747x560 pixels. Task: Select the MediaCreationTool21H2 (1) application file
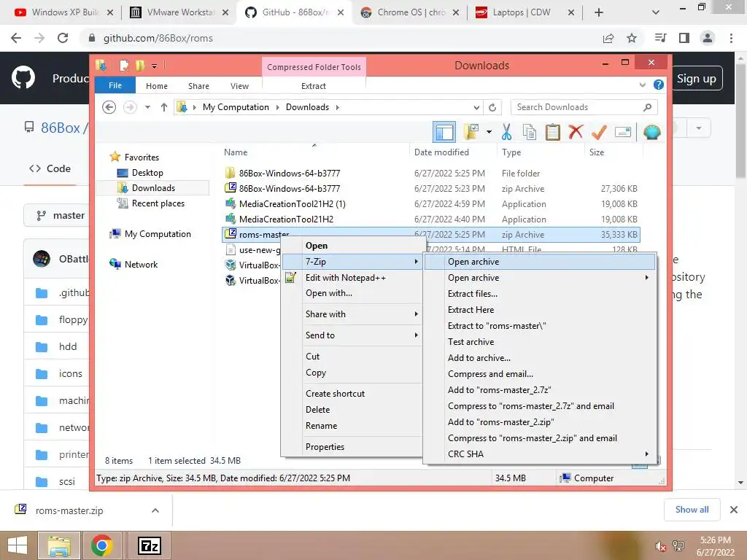(x=431, y=204)
